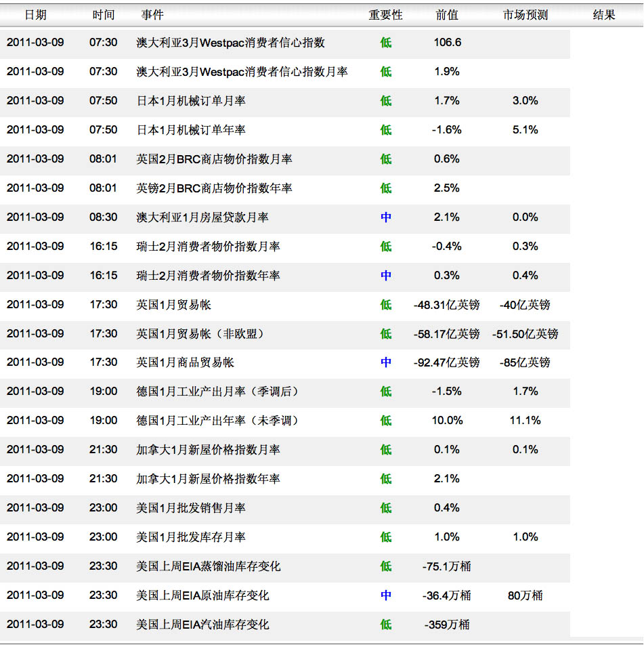The width and height of the screenshot is (644, 649).
Task: Click forecast value -85亿英镑
Action: (525, 362)
